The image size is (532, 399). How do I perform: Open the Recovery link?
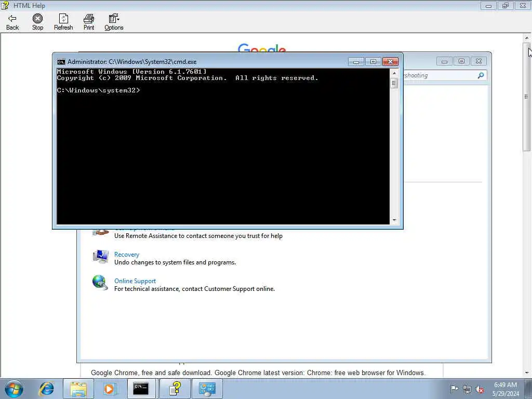[x=127, y=255]
